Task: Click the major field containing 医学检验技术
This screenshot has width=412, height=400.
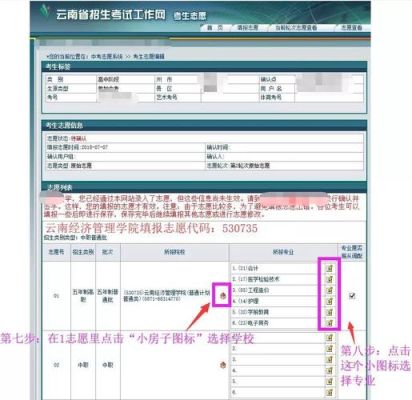Action: click(277, 279)
